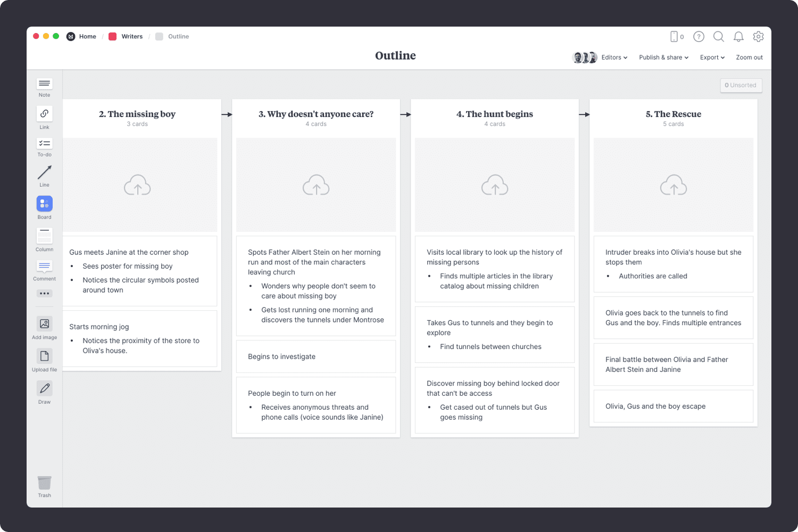Image resolution: width=798 pixels, height=532 pixels.
Task: Upload image to Why doesn't anyone care column
Action: 316,185
